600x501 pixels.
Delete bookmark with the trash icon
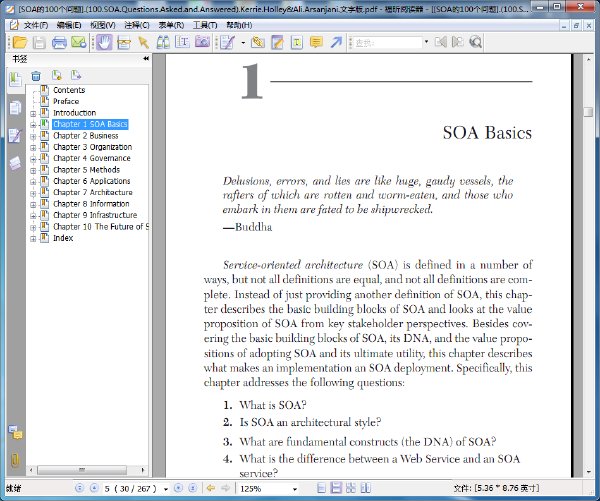(x=36, y=76)
